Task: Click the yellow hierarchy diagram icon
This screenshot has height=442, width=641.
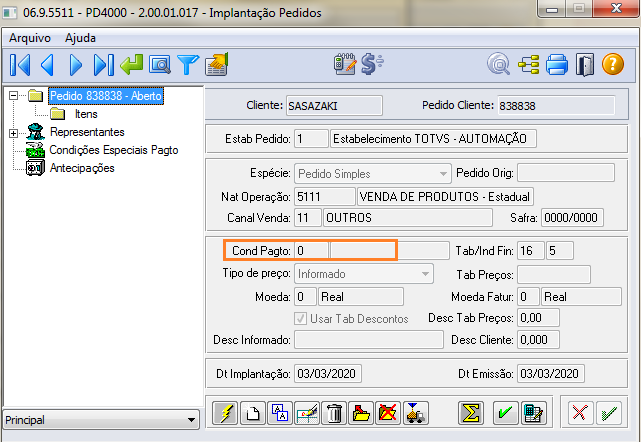Action: pos(529,65)
